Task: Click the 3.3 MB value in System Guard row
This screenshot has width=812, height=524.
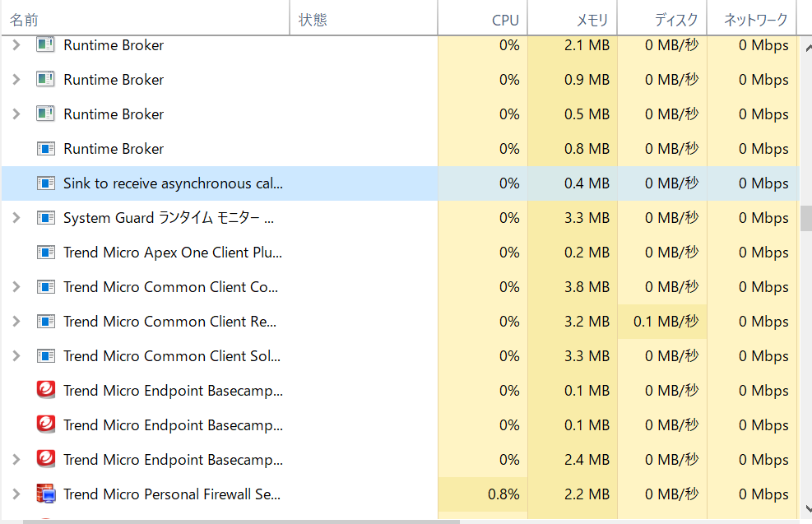Action: [587, 217]
